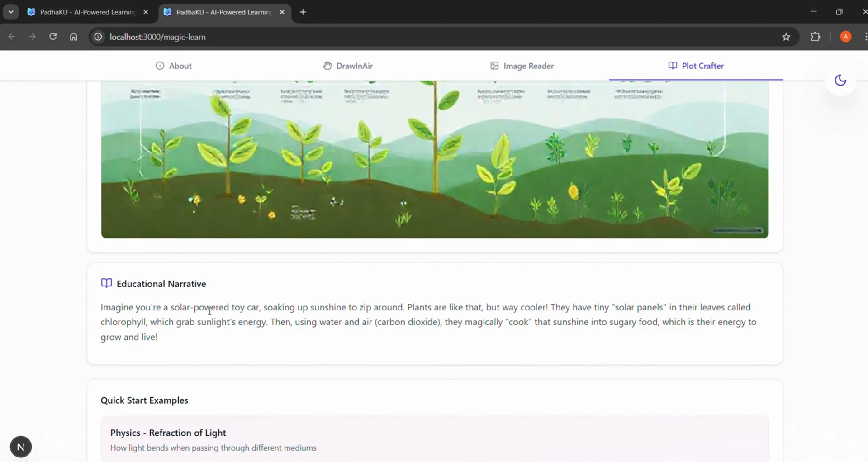Open the About tab
This screenshot has width=868, height=462.
174,66
